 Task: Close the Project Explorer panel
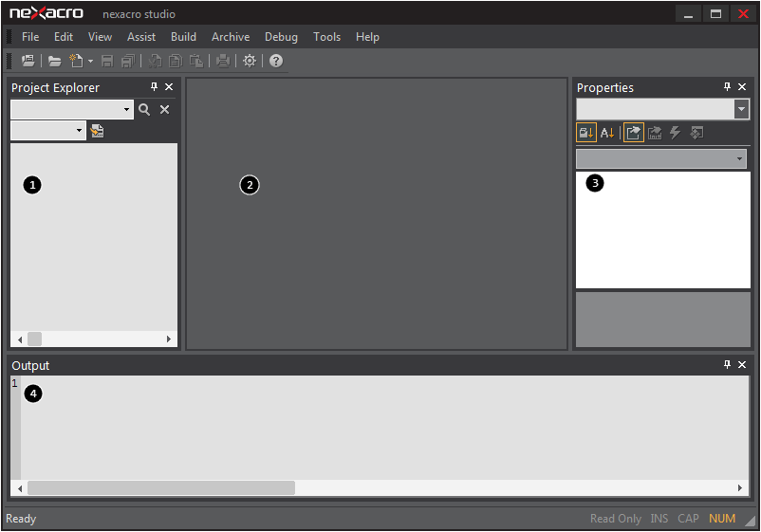(x=169, y=87)
